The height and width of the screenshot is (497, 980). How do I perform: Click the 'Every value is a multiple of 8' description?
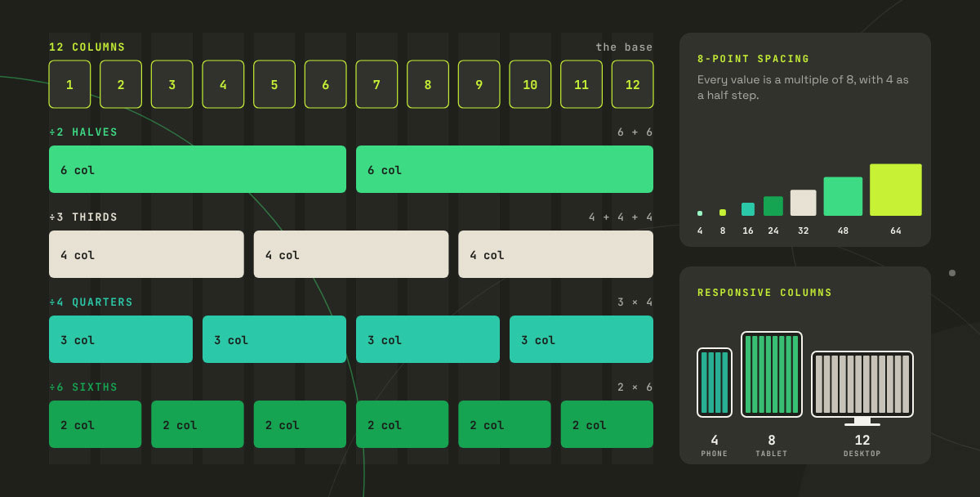point(803,87)
